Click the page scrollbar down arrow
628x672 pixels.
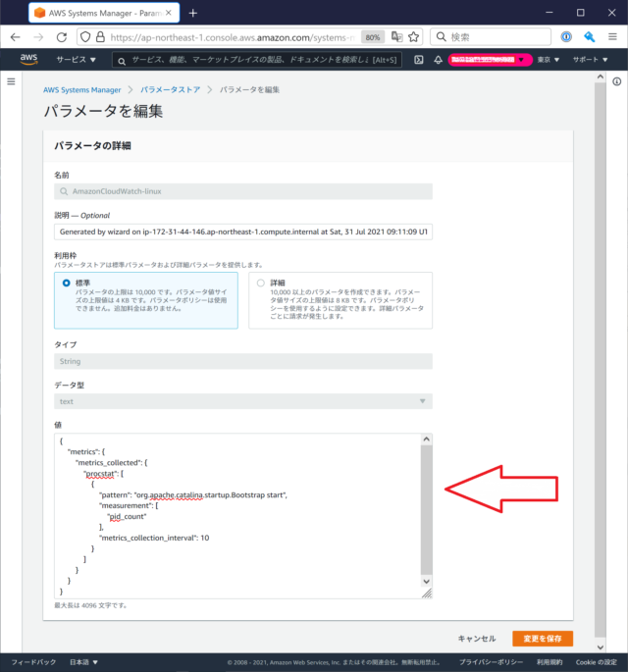[x=601, y=647]
